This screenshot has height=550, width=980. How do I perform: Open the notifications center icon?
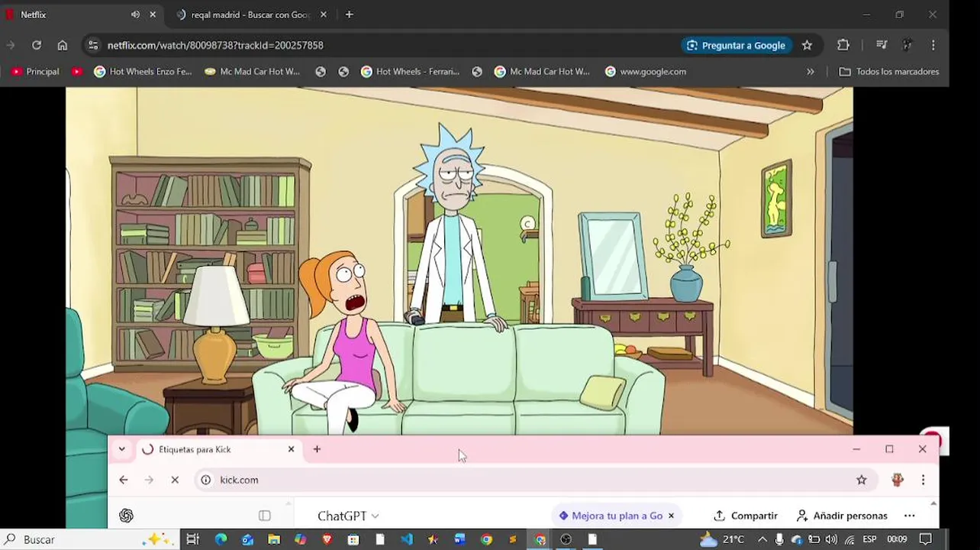(x=926, y=539)
